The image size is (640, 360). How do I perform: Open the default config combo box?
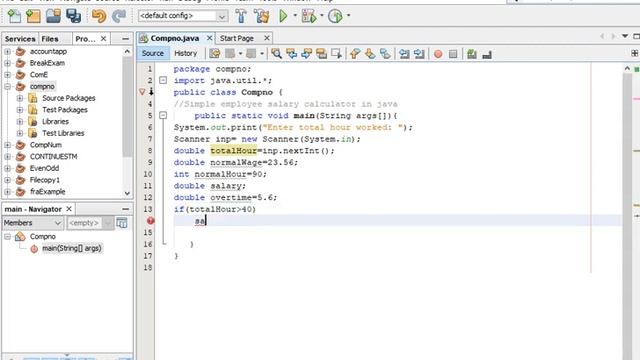pyautogui.click(x=182, y=16)
